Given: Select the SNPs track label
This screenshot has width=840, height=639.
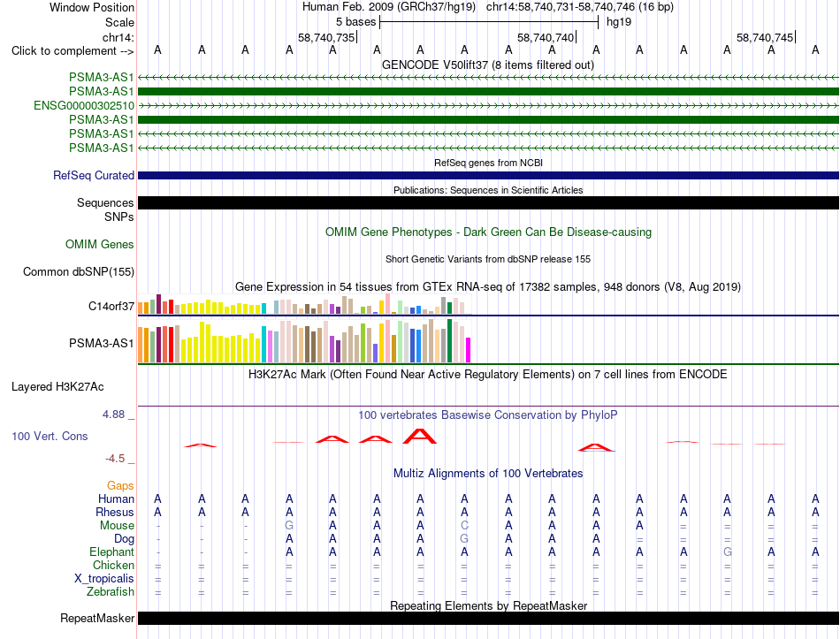Looking at the screenshot, I should (x=119, y=217).
